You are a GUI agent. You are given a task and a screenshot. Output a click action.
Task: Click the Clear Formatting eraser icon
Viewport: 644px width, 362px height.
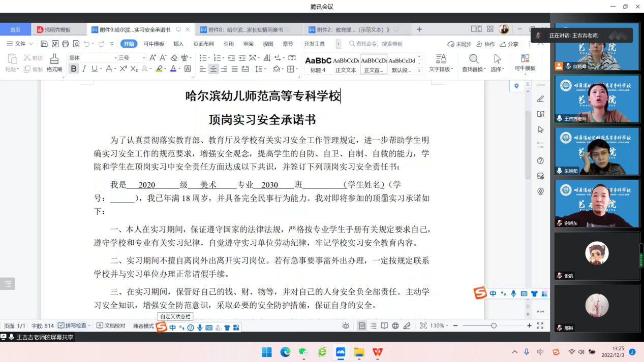pyautogui.click(x=174, y=58)
